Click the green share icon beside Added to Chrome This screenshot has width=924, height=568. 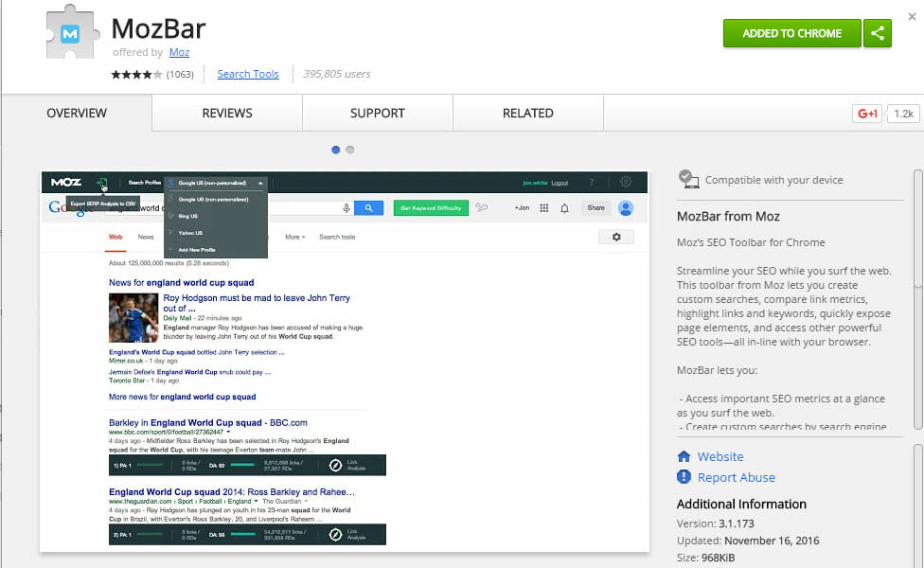tap(877, 32)
